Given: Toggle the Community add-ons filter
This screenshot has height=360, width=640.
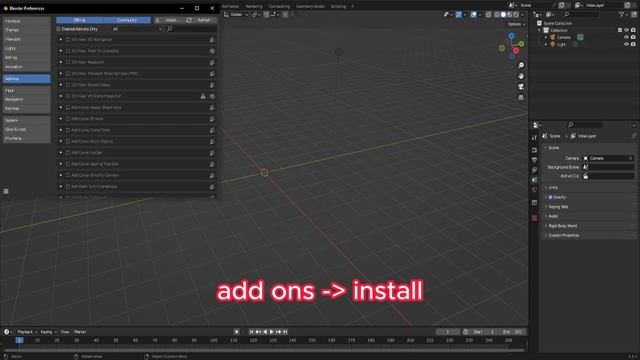Looking at the screenshot, I should click(127, 20).
